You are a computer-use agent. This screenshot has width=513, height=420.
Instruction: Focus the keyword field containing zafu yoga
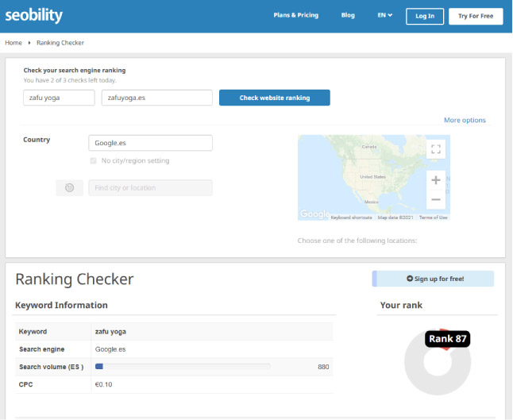(59, 98)
